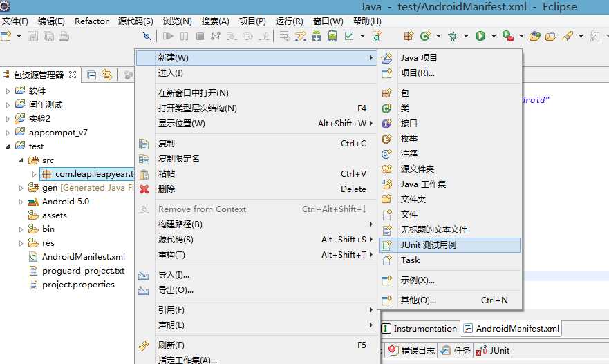The height and width of the screenshot is (364, 609).
Task: Click the Save All toolbar icon
Action: click(48, 37)
